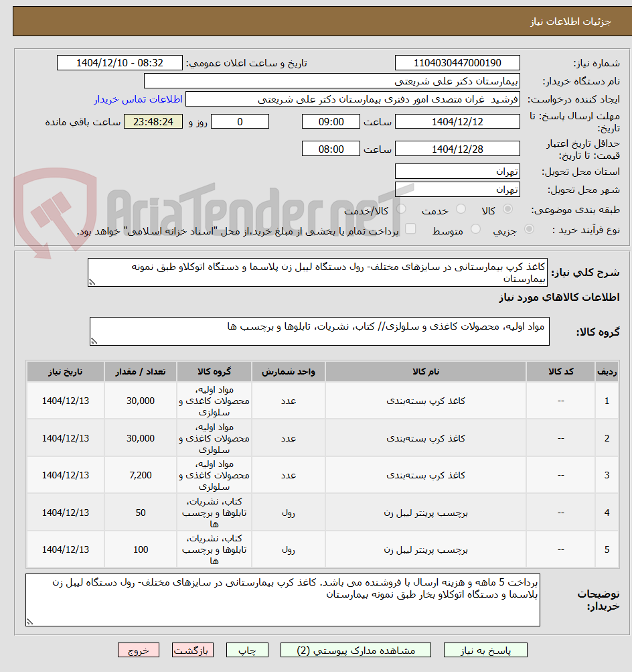632x672 pixels.
Task: Click the remaining time countdown 23:48:24
Action: pos(153,122)
